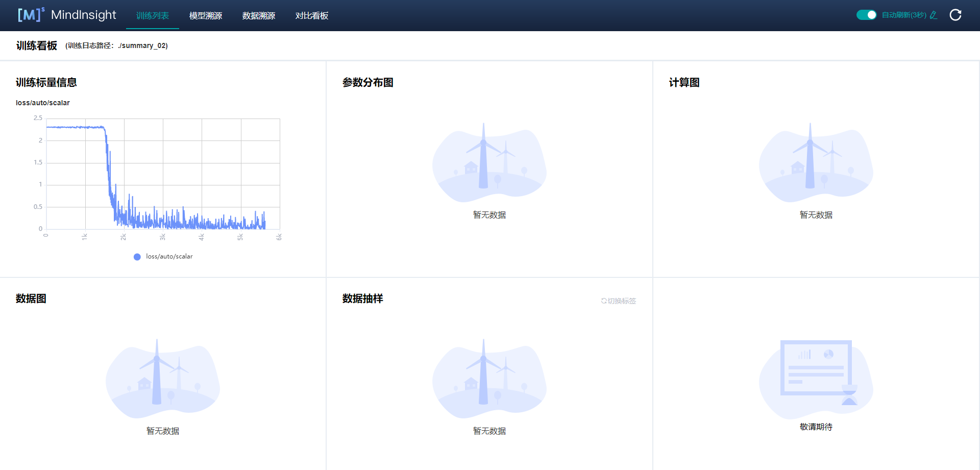Viewport: 980px width, 470px height.
Task: Click the 计算图 panel title
Action: [684, 82]
